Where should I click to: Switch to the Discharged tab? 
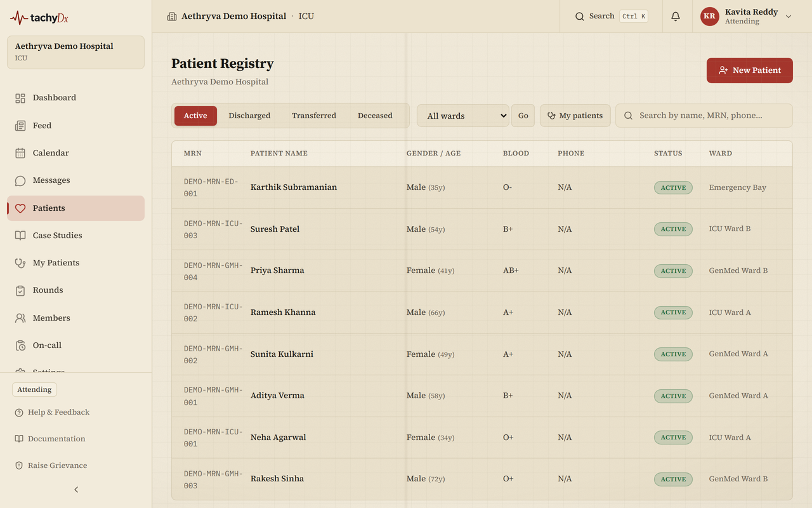pyautogui.click(x=249, y=116)
